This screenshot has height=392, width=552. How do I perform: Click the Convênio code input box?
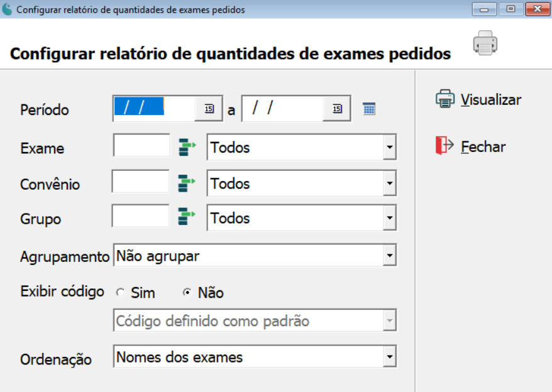point(140,183)
